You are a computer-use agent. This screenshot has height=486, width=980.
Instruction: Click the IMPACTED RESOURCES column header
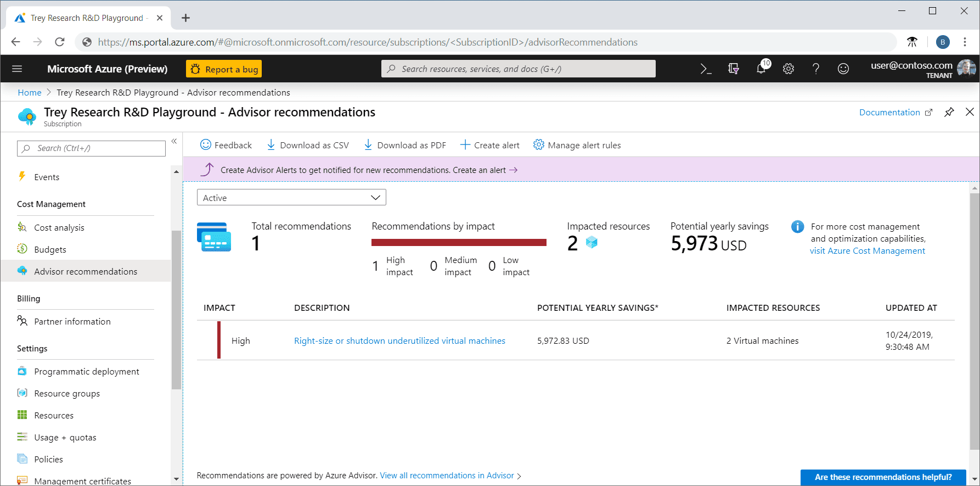tap(773, 308)
